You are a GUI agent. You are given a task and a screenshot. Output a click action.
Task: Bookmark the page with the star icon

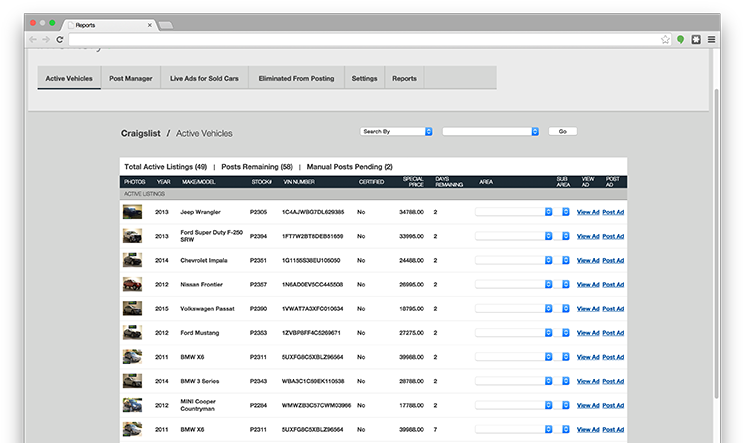click(665, 39)
